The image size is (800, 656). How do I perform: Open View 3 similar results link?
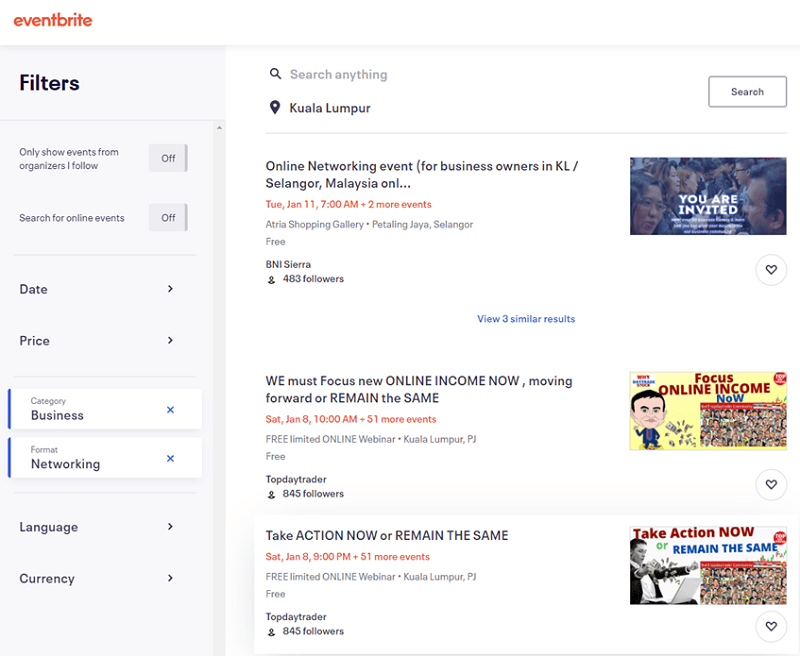point(526,319)
